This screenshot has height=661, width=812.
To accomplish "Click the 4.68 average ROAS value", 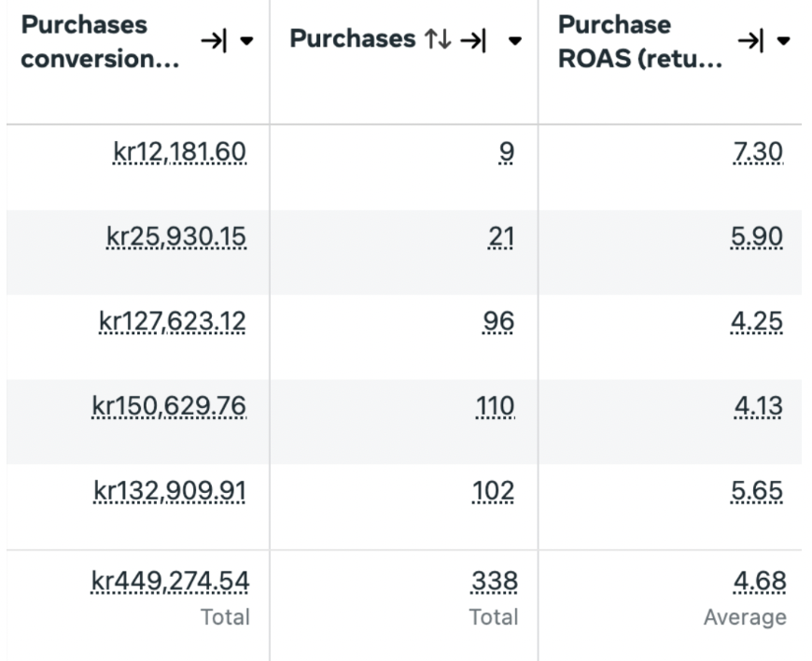I will click(x=760, y=582).
